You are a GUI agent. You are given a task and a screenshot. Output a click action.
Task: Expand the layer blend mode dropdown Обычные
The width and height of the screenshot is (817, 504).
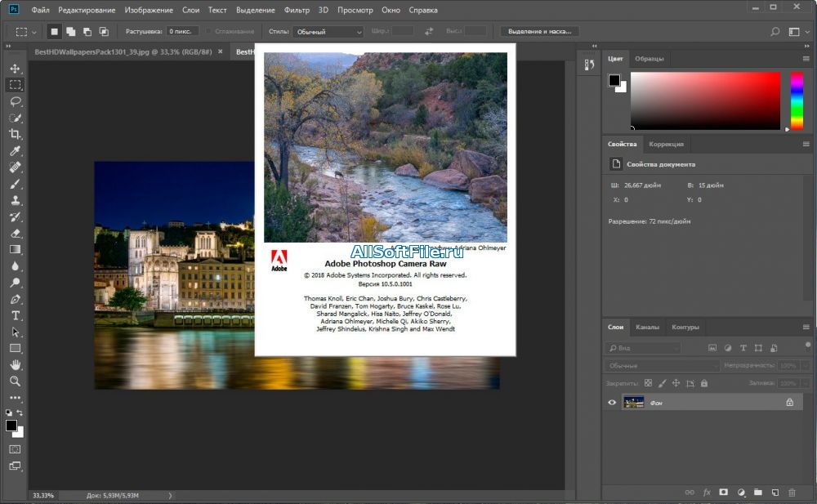[662, 366]
